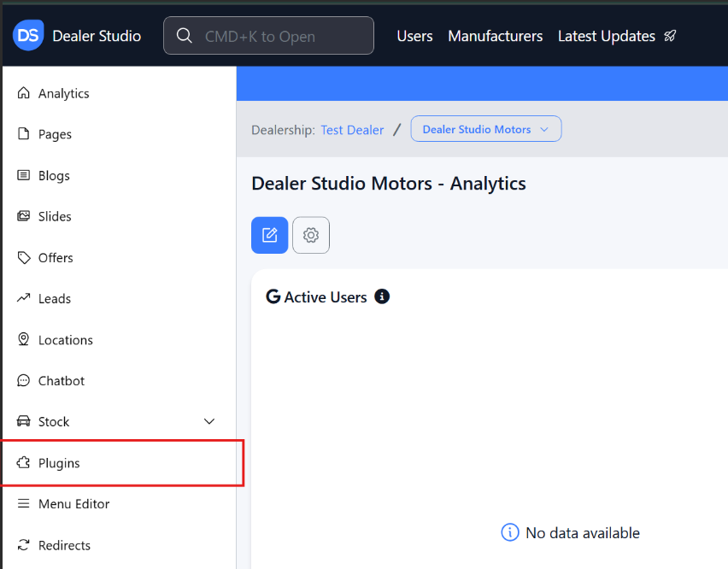
Task: Expand the Stock submenu chevron
Action: [209, 421]
